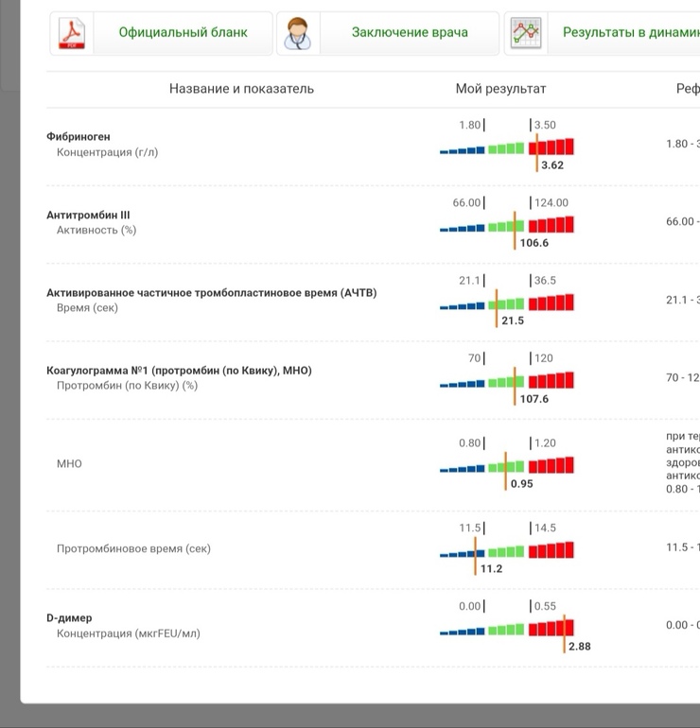Select the АЧТВ test row title
This screenshot has height=728, width=700.
211,293
